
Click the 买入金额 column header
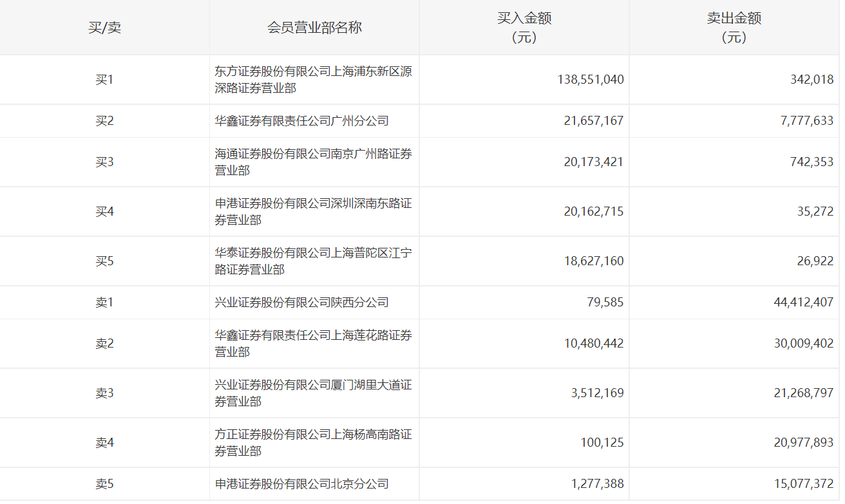pyautogui.click(x=524, y=28)
